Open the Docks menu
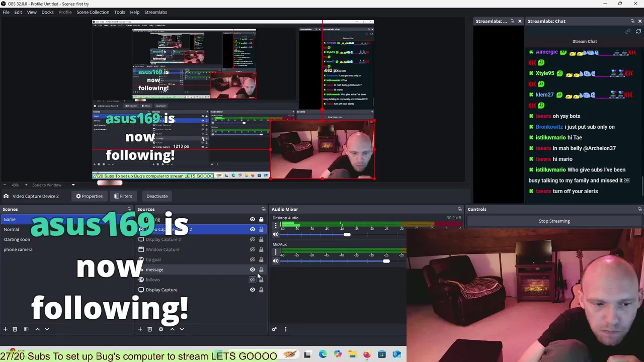The image size is (644, 362). 47,12
